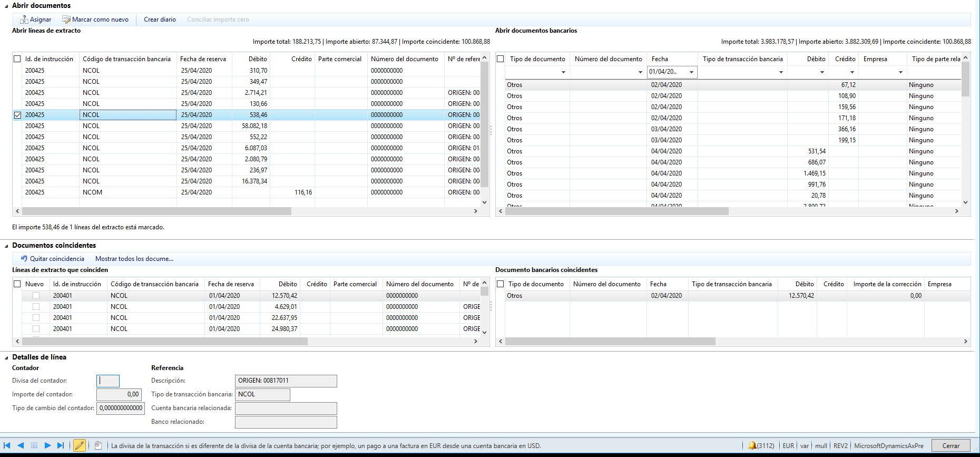Go to previous record arrow
980x457 pixels.
[x=21, y=445]
